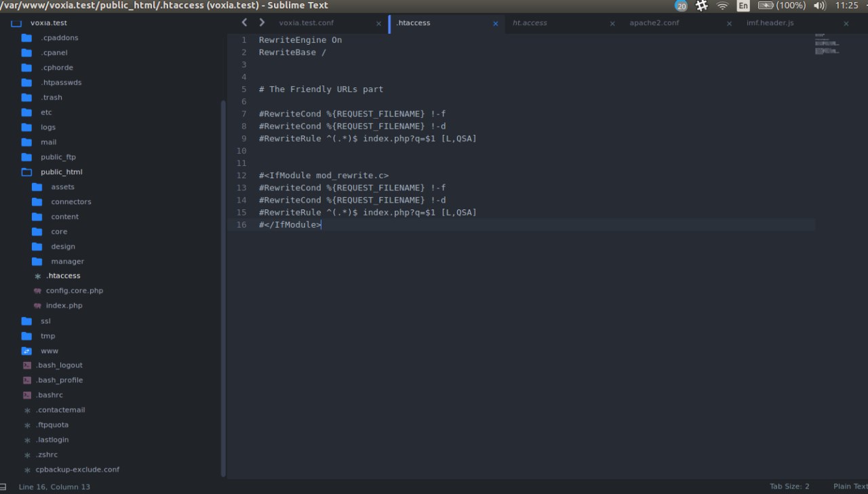Go back with the left arrow
The image size is (868, 494).
[x=244, y=22]
